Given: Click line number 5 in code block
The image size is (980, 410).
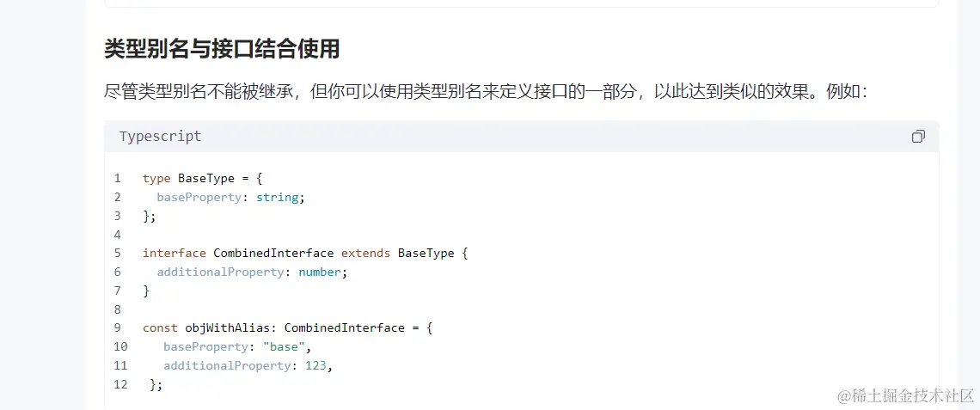Looking at the screenshot, I should click(118, 254).
